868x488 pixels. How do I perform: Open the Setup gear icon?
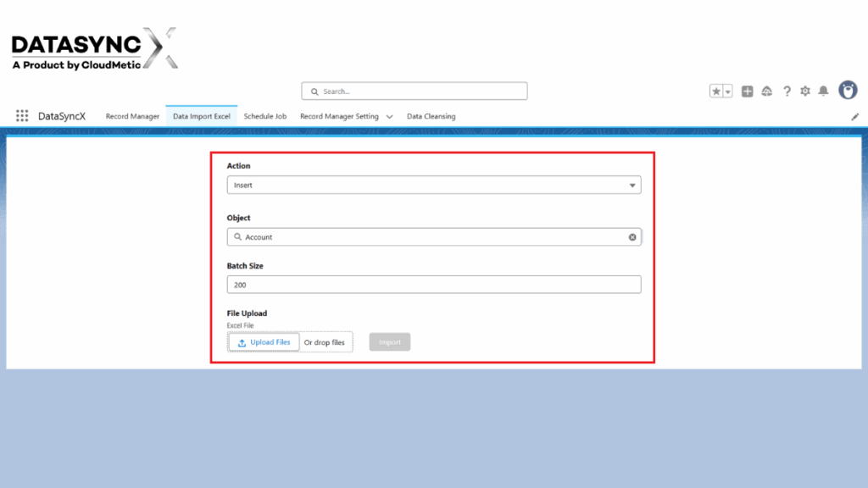(805, 91)
